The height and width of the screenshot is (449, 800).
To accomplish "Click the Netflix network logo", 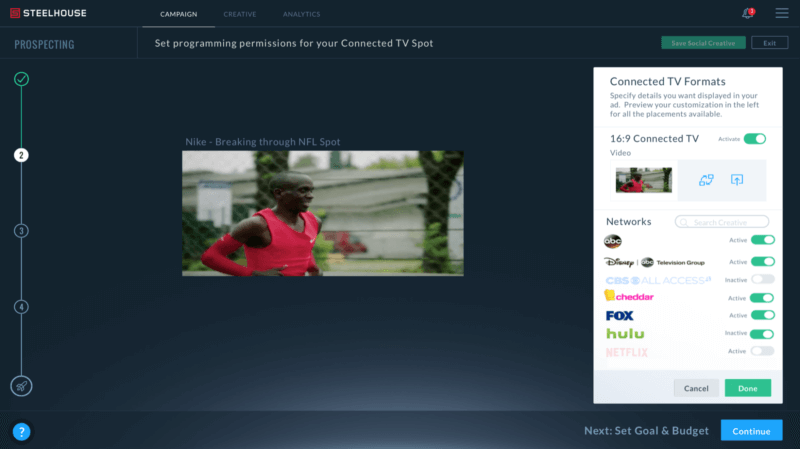I will click(x=627, y=352).
